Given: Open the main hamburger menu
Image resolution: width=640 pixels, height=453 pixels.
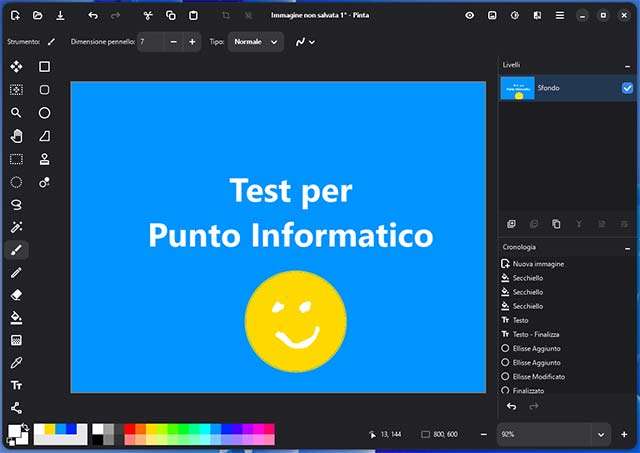Looking at the screenshot, I should point(560,16).
